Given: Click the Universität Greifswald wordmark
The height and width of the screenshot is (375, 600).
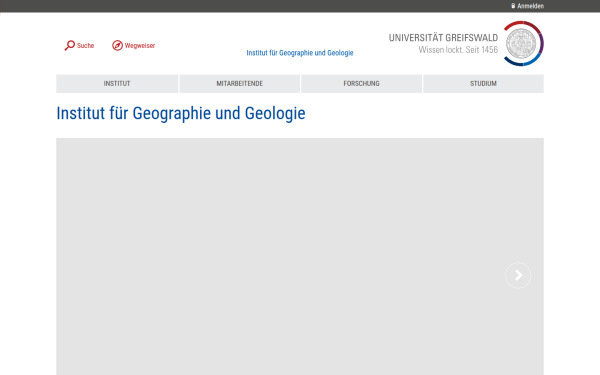Looking at the screenshot, I should pos(443,38).
